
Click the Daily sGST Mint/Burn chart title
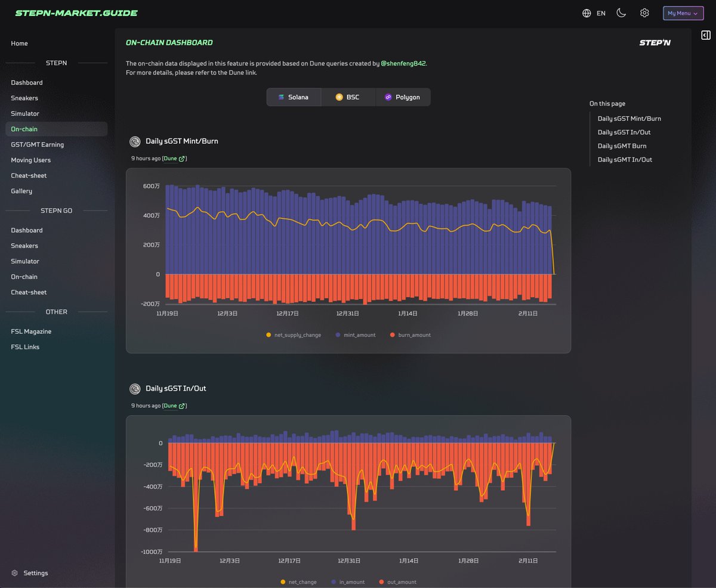point(182,141)
